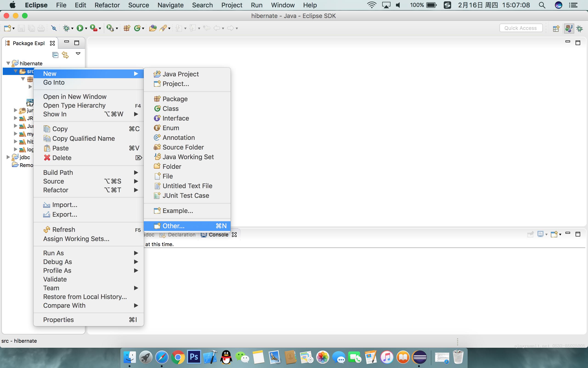Open the Debug As submenu

tap(88, 262)
